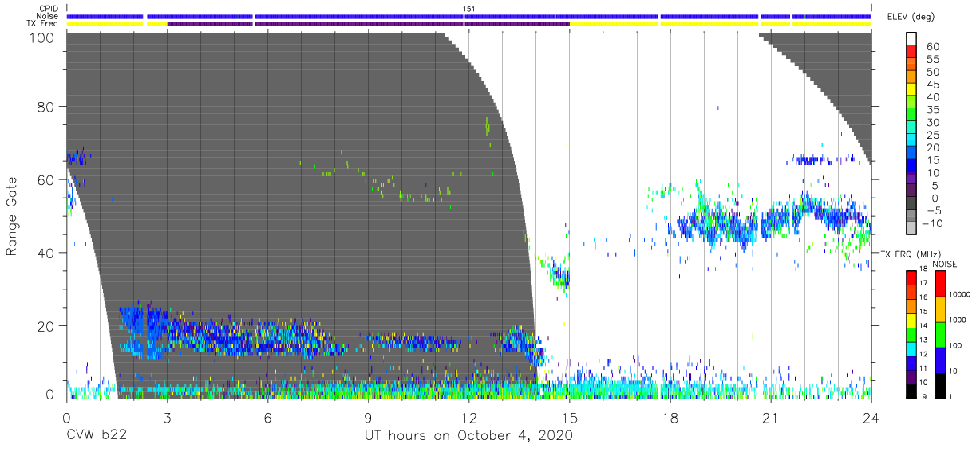Click the '3' hour tick on x-axis
Viewport: 980px width, 452px height.
[167, 417]
